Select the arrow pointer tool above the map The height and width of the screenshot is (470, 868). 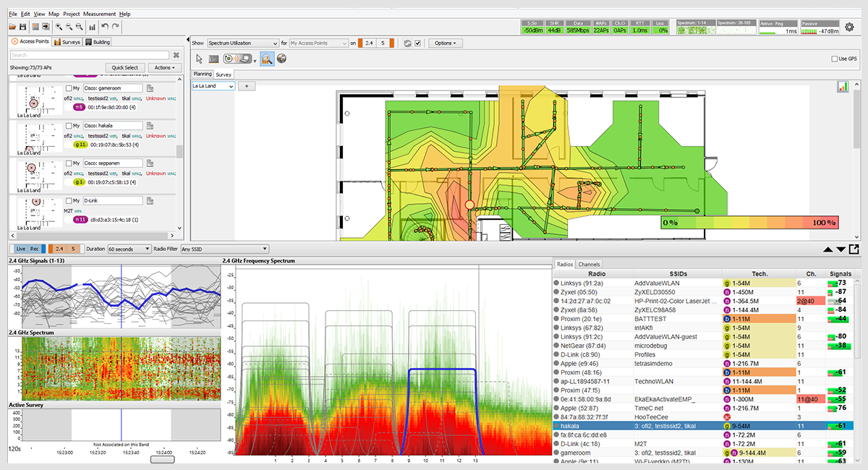[x=200, y=59]
